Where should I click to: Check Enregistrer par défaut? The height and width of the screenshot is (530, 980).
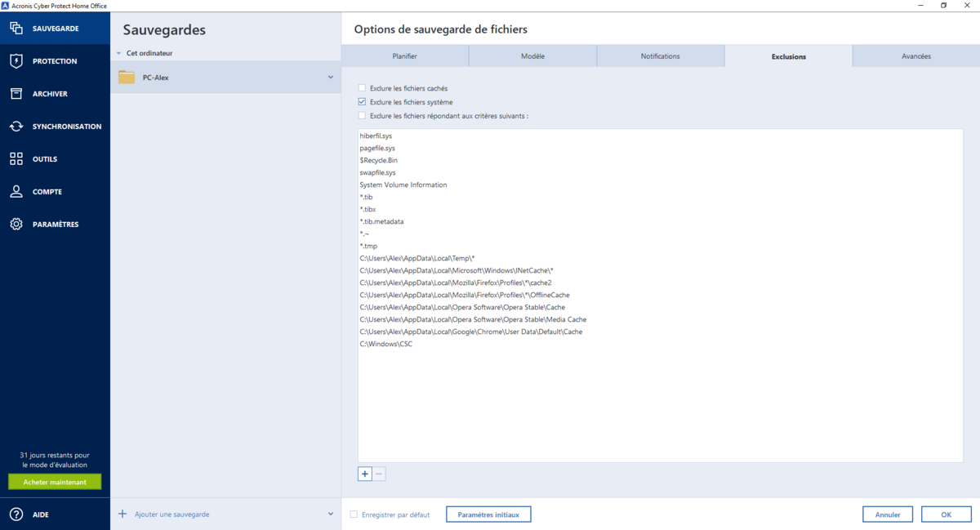coord(354,514)
